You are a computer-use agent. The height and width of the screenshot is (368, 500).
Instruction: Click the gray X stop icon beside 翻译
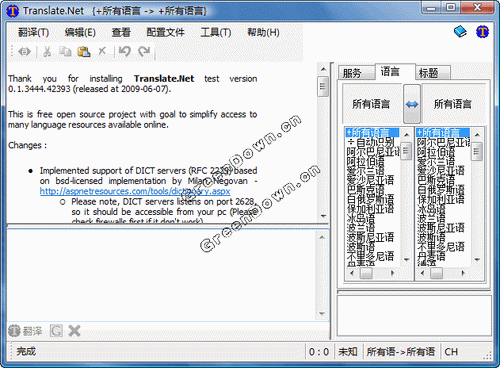74,331
